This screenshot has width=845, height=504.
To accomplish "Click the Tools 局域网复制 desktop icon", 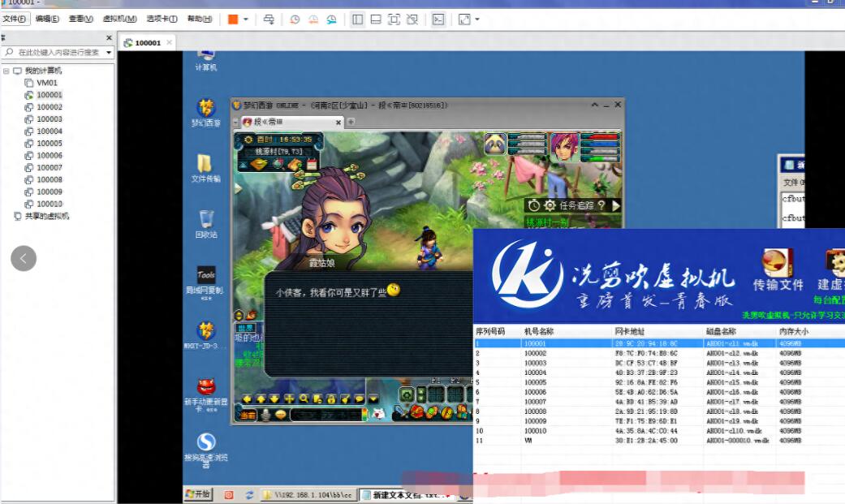I will (205, 282).
